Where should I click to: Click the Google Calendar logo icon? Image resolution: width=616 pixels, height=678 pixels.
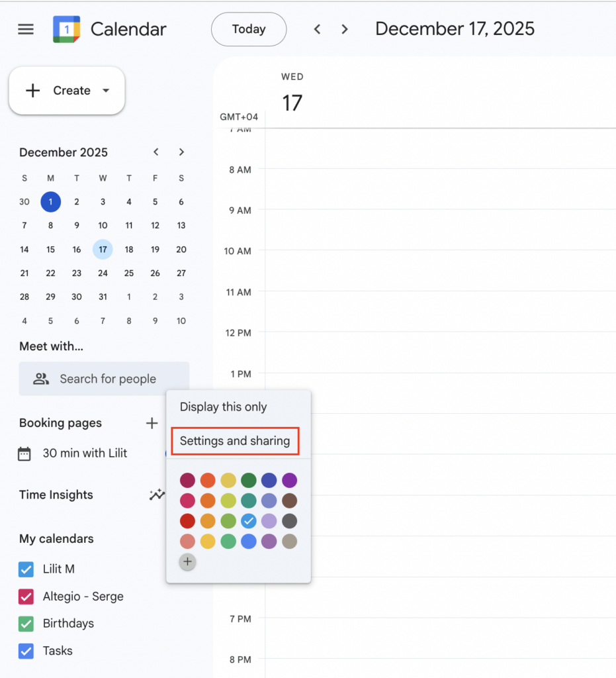pyautogui.click(x=66, y=29)
